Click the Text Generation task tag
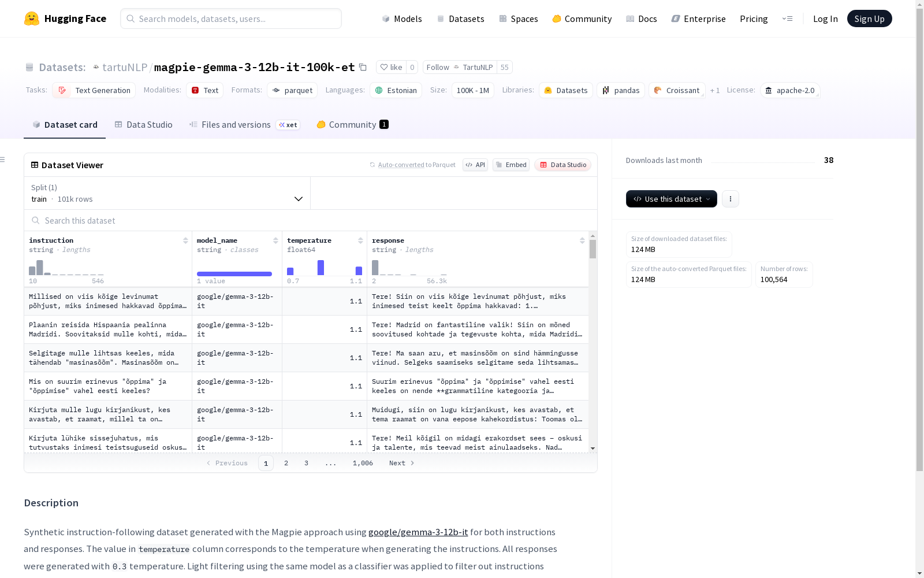The height and width of the screenshot is (578, 924). point(94,90)
